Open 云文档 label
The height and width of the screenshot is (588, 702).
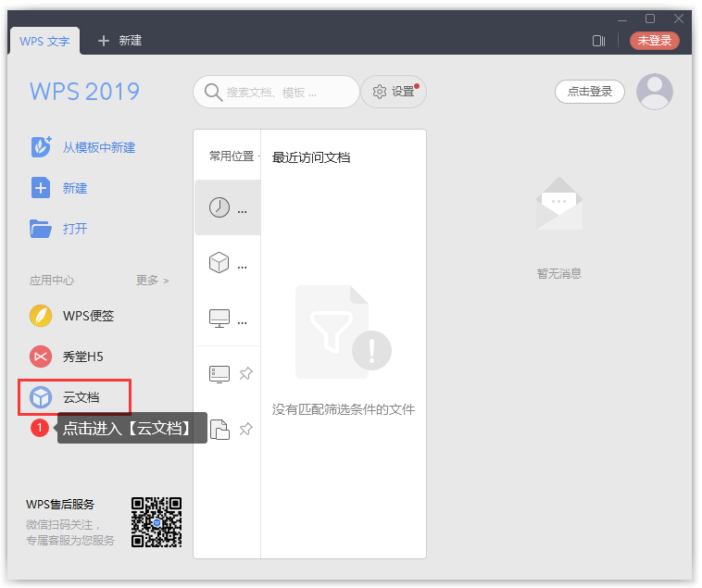click(x=81, y=397)
